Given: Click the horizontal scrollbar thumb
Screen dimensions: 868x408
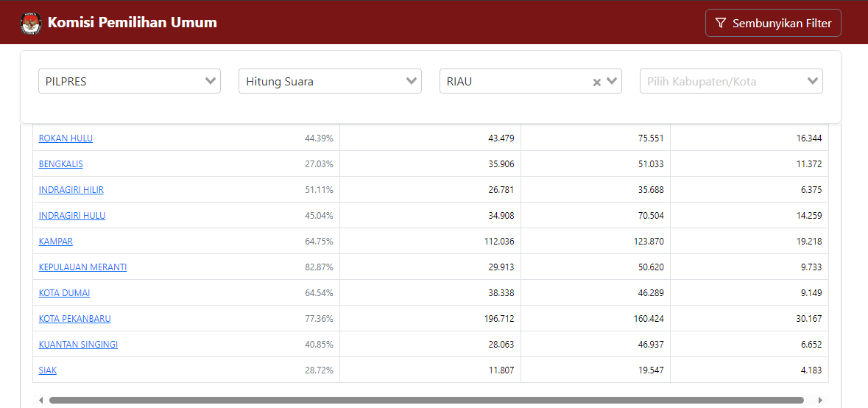Looking at the screenshot, I should [426, 400].
